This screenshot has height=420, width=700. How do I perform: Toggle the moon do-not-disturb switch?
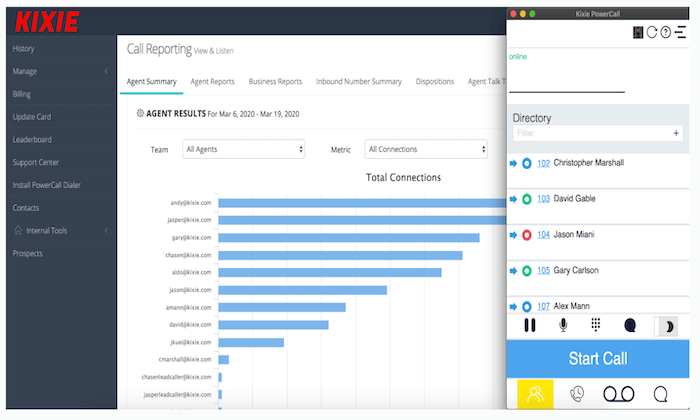(x=666, y=326)
